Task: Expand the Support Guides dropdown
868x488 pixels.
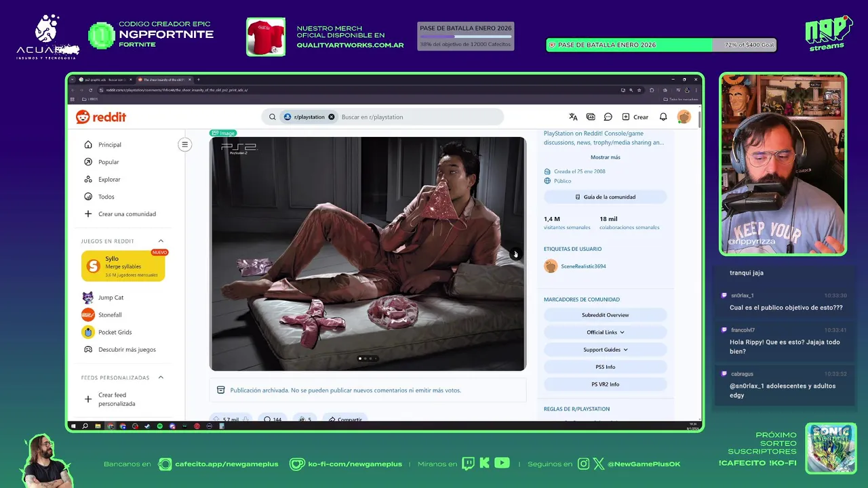Action: point(605,350)
